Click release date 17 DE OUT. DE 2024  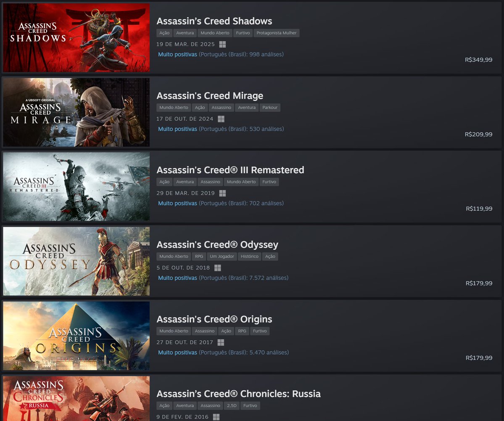tap(185, 119)
